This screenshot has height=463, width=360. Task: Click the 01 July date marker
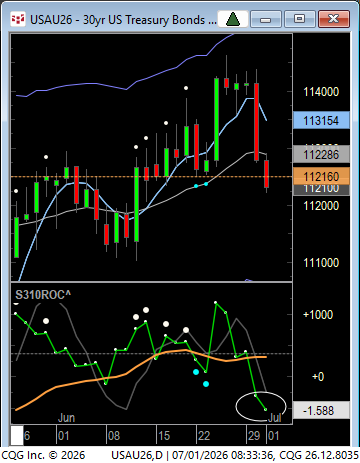pos(273,436)
